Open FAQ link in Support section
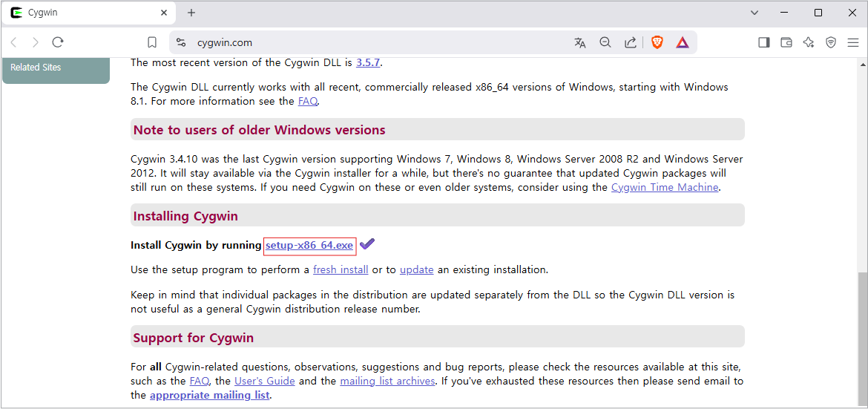The width and height of the screenshot is (868, 409). (x=200, y=382)
